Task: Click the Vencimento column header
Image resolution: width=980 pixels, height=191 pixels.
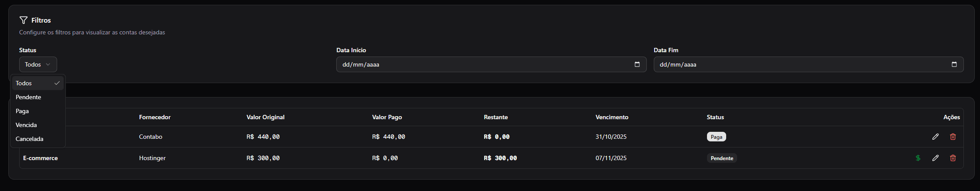Action: pos(612,117)
